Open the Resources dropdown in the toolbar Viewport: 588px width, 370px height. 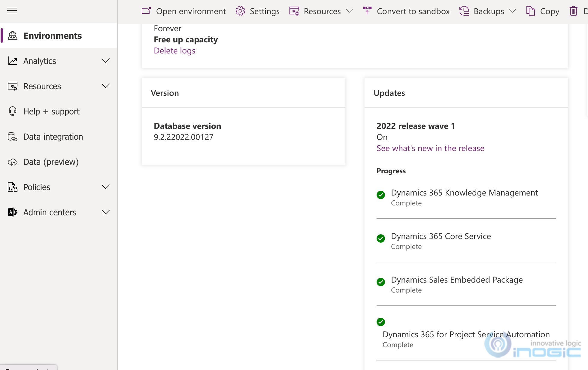click(349, 11)
